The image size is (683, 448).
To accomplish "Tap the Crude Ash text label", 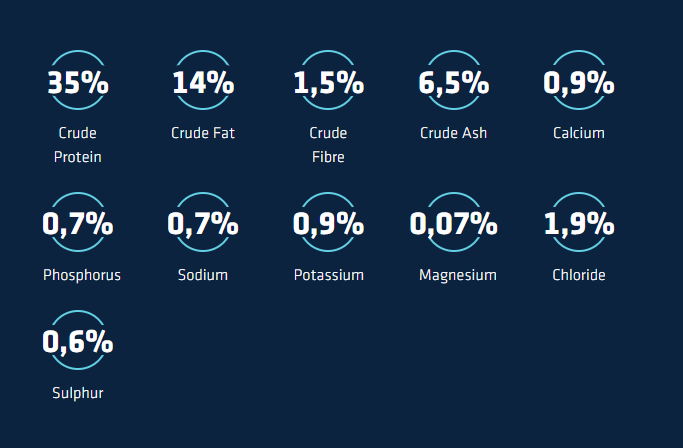I will (x=454, y=133).
